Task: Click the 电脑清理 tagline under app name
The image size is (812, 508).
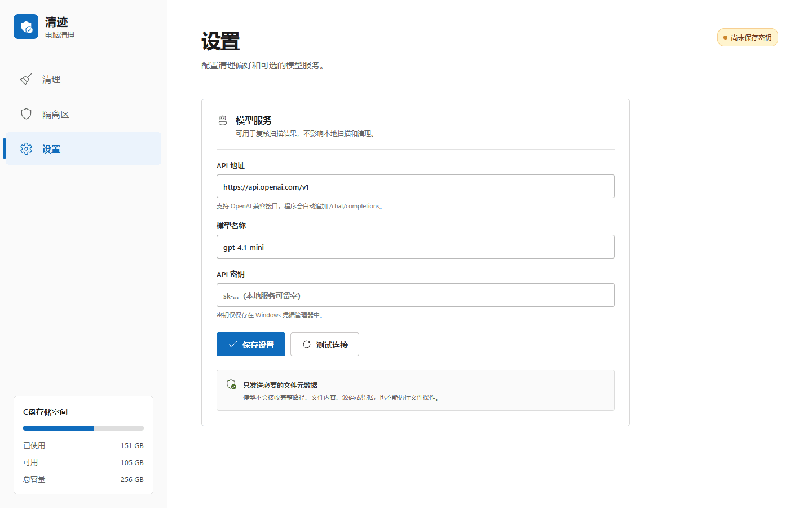Action: pos(60,35)
